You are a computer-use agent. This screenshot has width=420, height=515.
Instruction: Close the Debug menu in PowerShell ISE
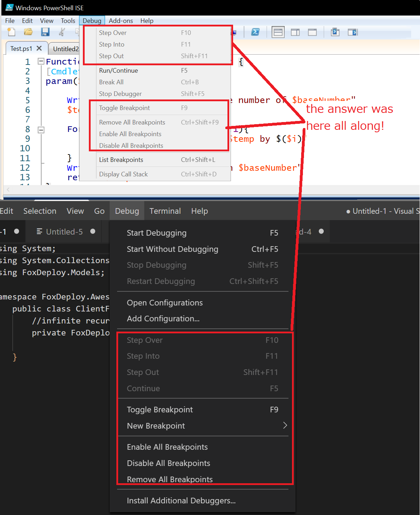(92, 21)
